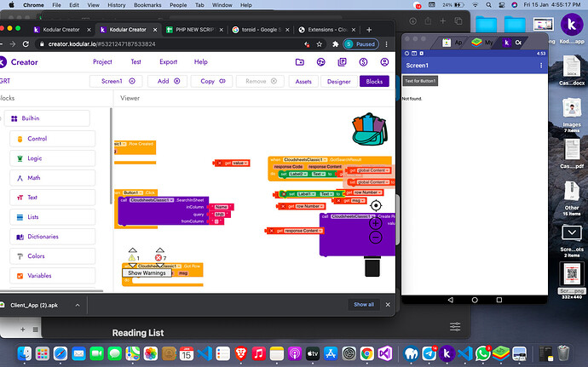
Task: Switch to the Designer view
Action: tap(338, 81)
